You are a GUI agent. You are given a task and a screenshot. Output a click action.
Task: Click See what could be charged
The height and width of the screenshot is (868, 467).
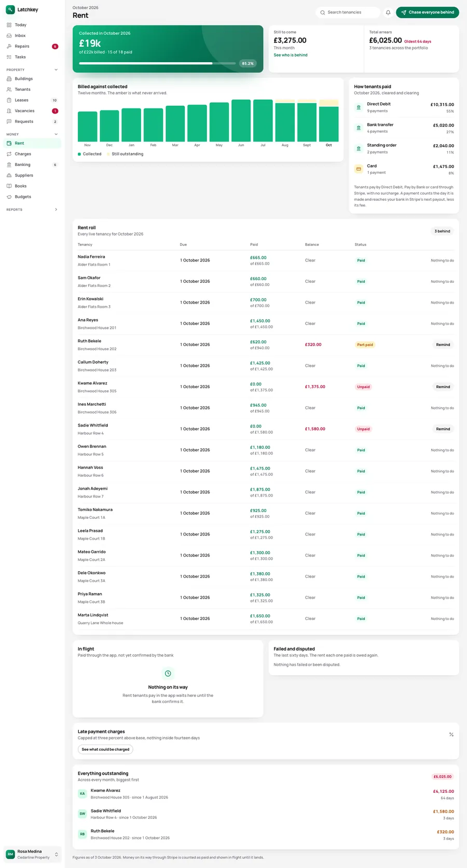[x=105, y=749]
